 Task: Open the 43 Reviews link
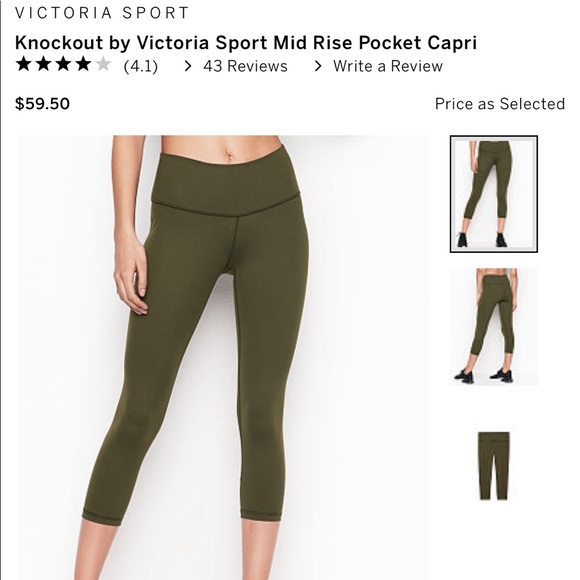click(x=245, y=66)
